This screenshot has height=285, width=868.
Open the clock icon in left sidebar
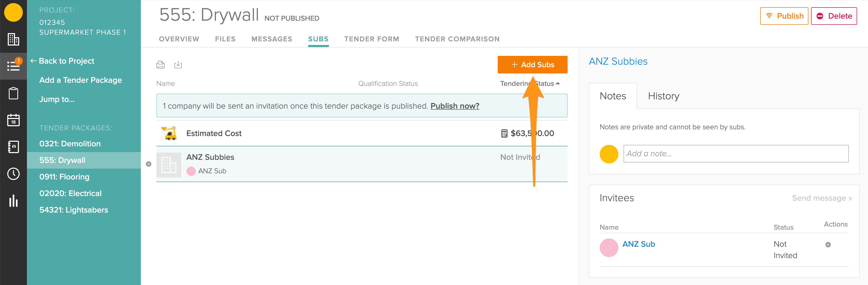pos(13,174)
